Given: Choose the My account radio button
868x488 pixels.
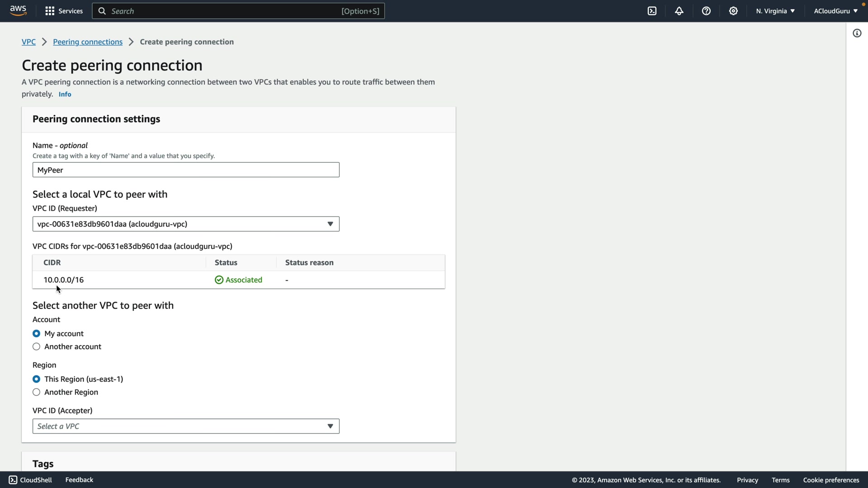Looking at the screenshot, I should (x=37, y=333).
